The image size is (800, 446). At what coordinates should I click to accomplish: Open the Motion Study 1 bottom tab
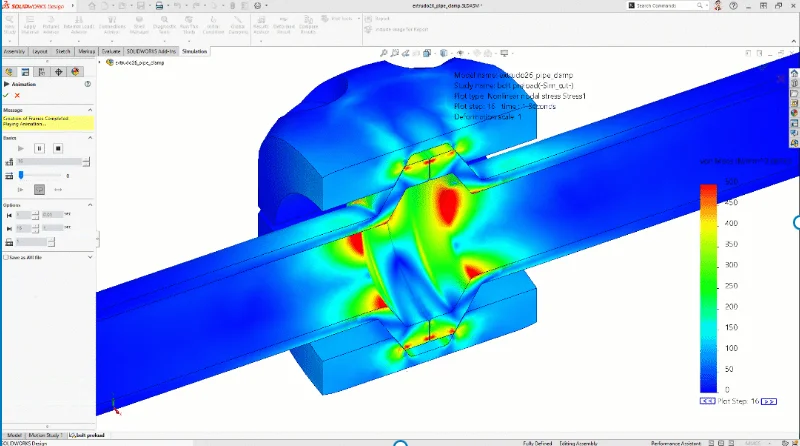point(45,435)
